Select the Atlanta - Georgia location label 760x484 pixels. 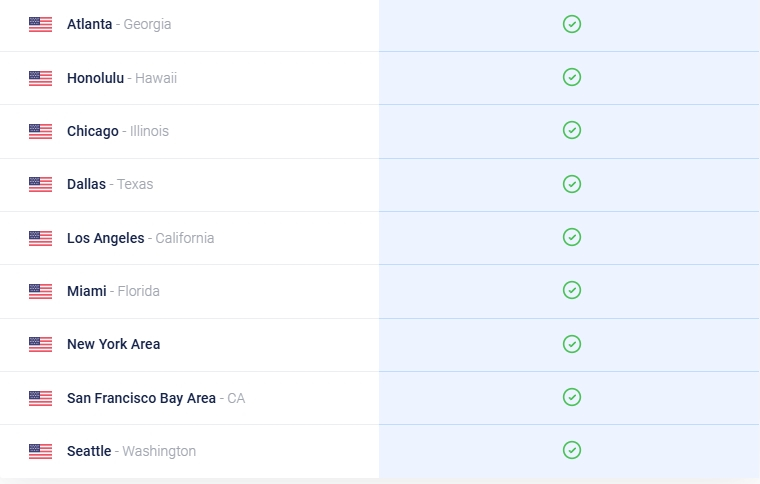pyautogui.click(x=119, y=24)
